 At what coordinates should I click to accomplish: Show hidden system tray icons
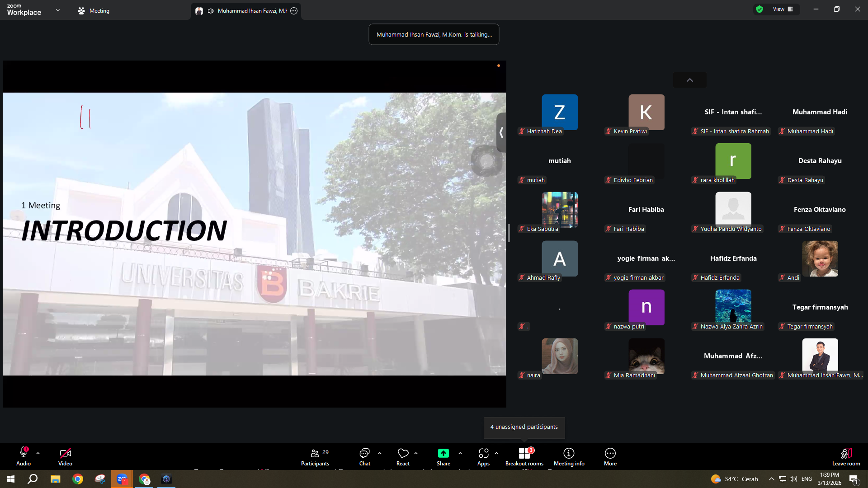(771, 479)
